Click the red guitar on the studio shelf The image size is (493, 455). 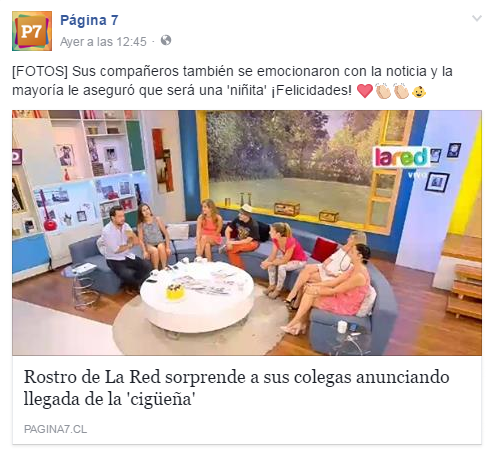click(48, 213)
